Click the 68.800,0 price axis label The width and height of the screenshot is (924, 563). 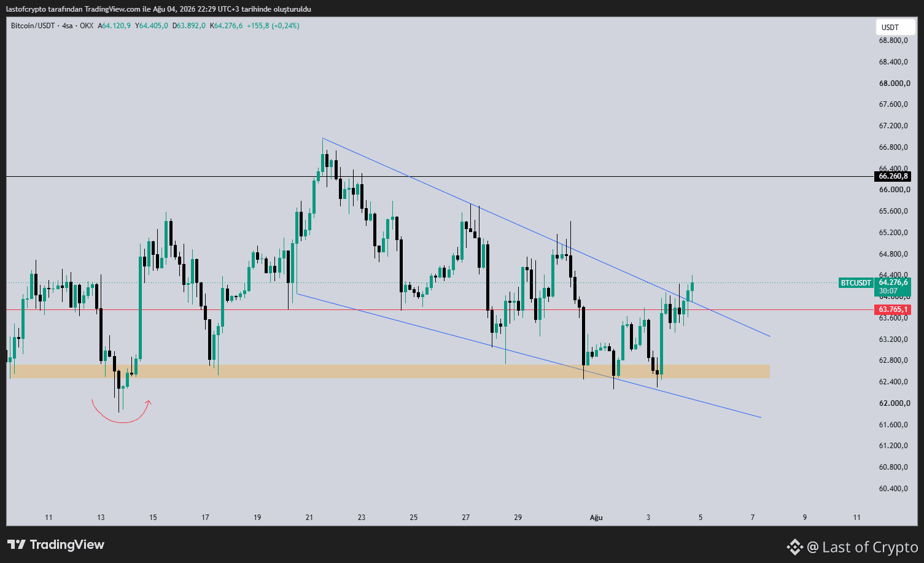(893, 41)
